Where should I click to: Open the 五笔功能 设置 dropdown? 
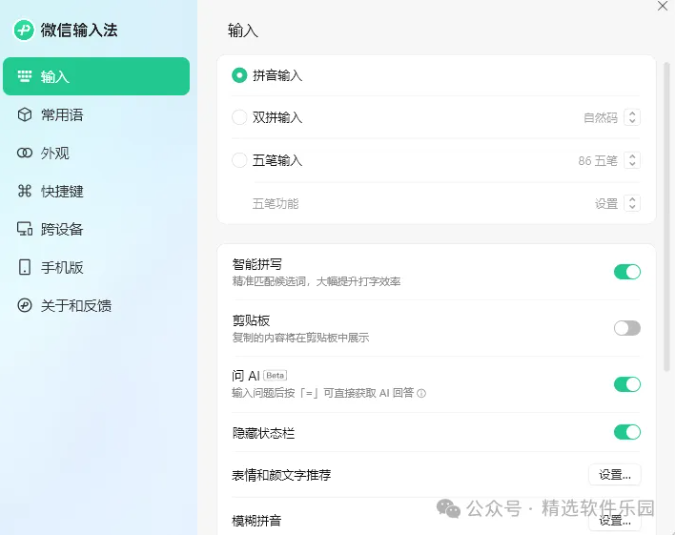pos(631,203)
